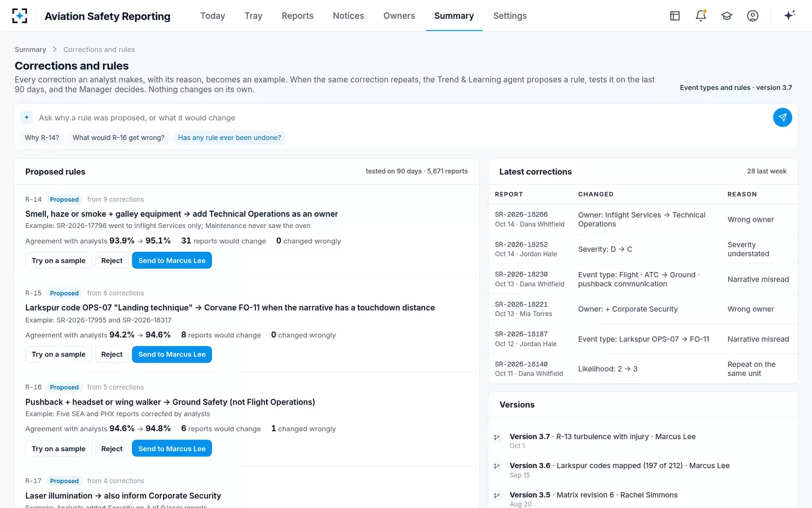Reject proposed rule R-15
Image resolution: width=812 pixels, height=508 pixels.
(112, 354)
